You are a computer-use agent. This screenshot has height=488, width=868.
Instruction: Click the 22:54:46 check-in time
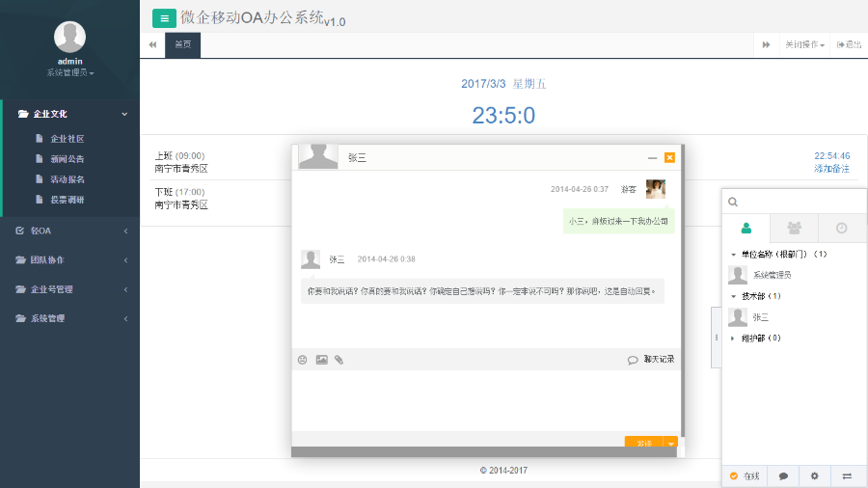pos(832,156)
